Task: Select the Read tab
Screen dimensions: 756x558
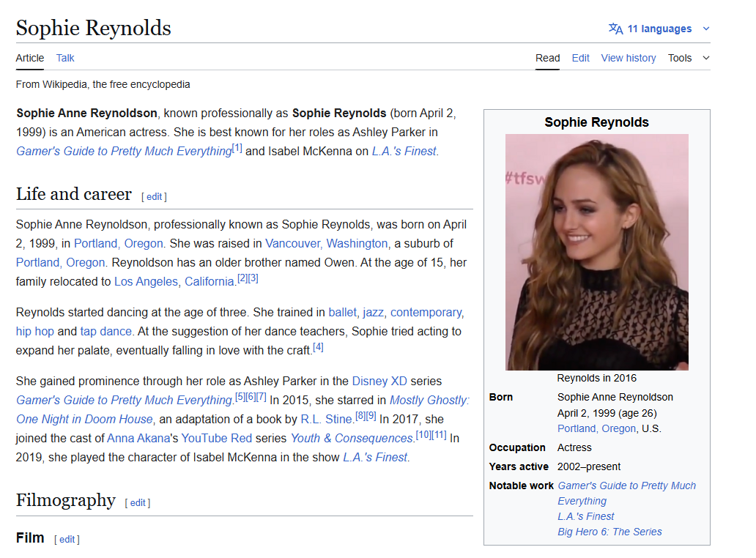Action: tap(547, 58)
